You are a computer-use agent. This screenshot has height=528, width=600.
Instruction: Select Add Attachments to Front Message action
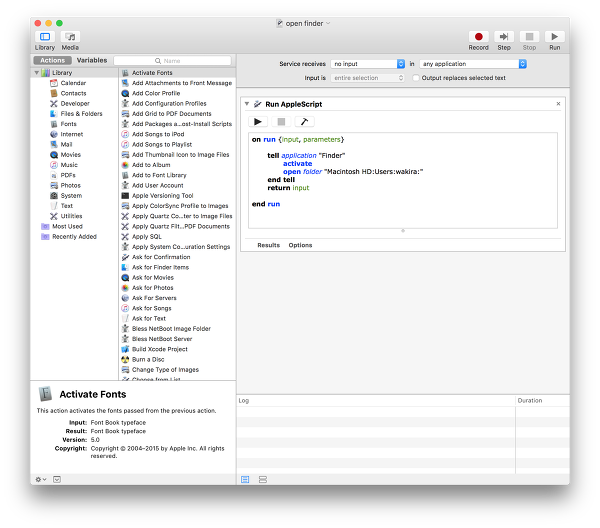point(178,83)
